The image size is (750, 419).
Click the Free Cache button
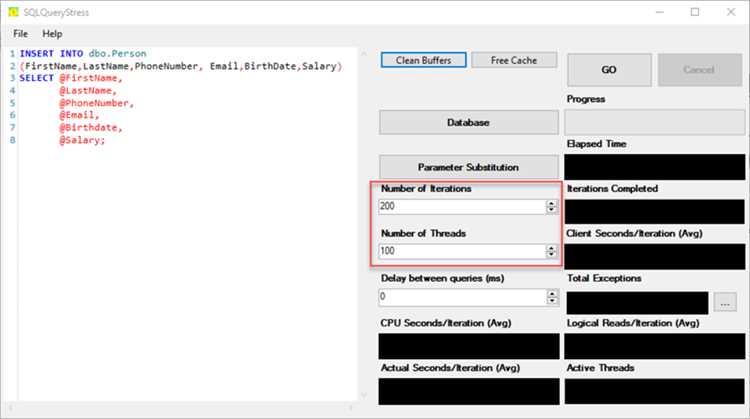pos(514,60)
